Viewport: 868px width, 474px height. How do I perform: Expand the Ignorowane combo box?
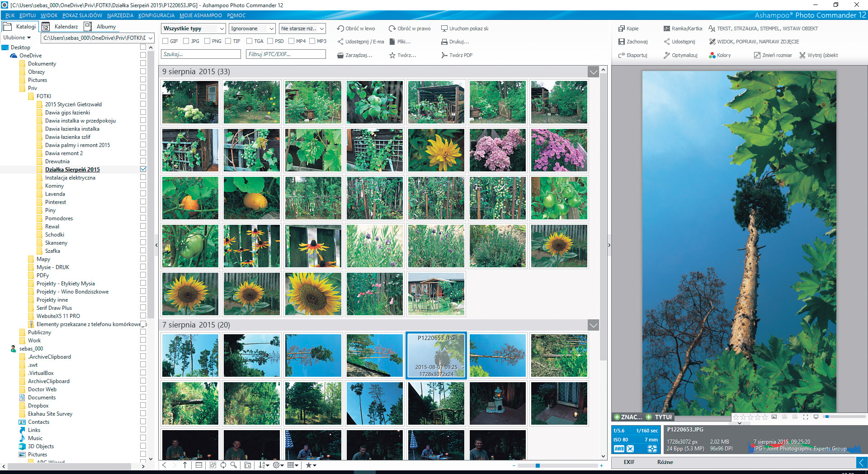(252, 28)
